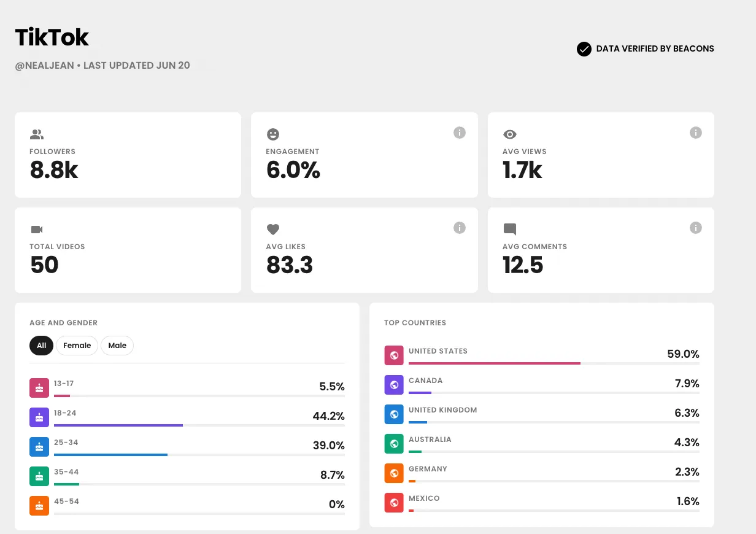Click the United States percentage bar
Screen dimensions: 756x534
click(554, 363)
